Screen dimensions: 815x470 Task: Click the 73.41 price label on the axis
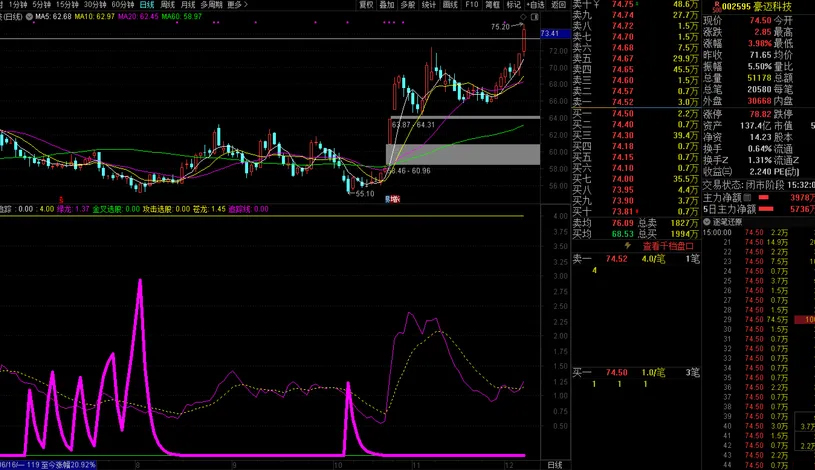(551, 34)
